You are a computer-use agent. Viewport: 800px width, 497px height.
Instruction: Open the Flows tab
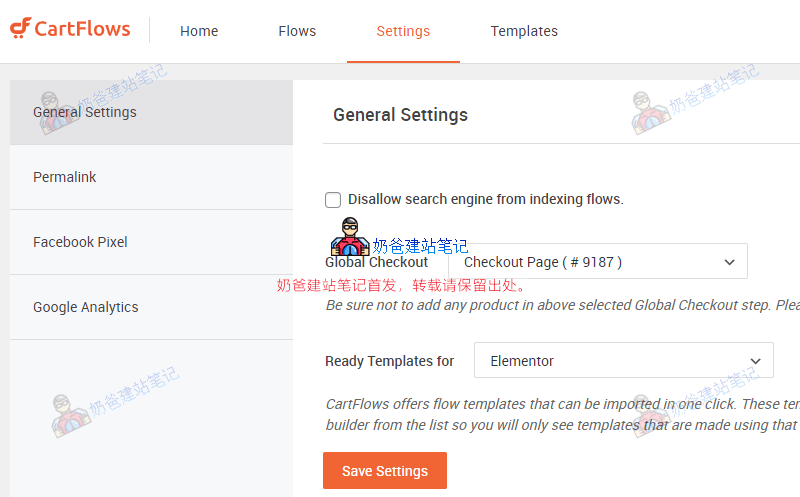point(297,31)
